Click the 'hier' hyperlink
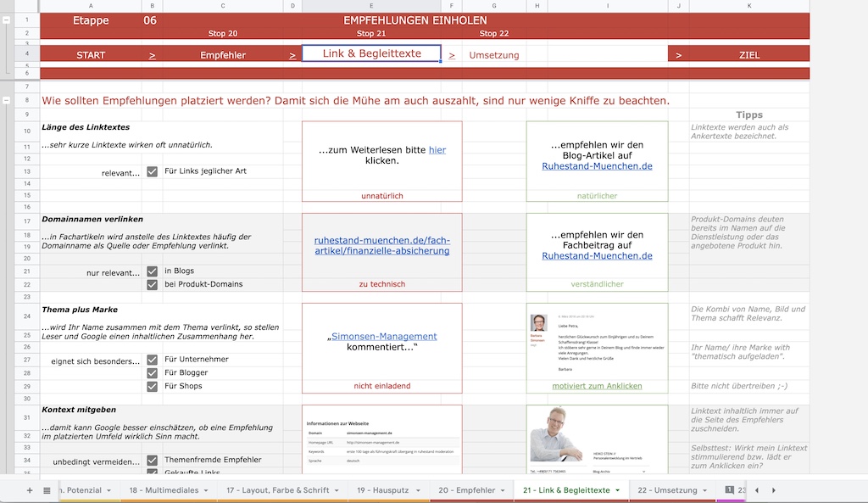Viewport: 868px width, 503px height. [x=437, y=150]
